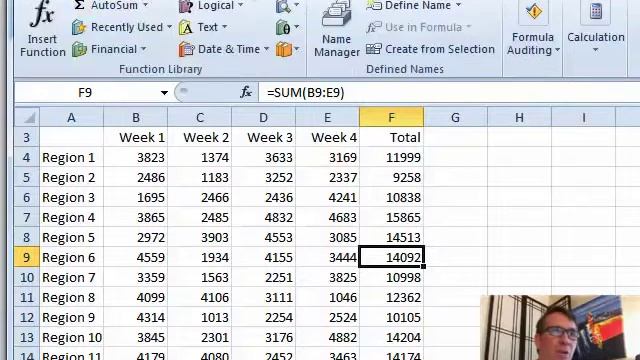The width and height of the screenshot is (640, 360).
Task: Click cell with value 4241
Action: pyautogui.click(x=327, y=198)
